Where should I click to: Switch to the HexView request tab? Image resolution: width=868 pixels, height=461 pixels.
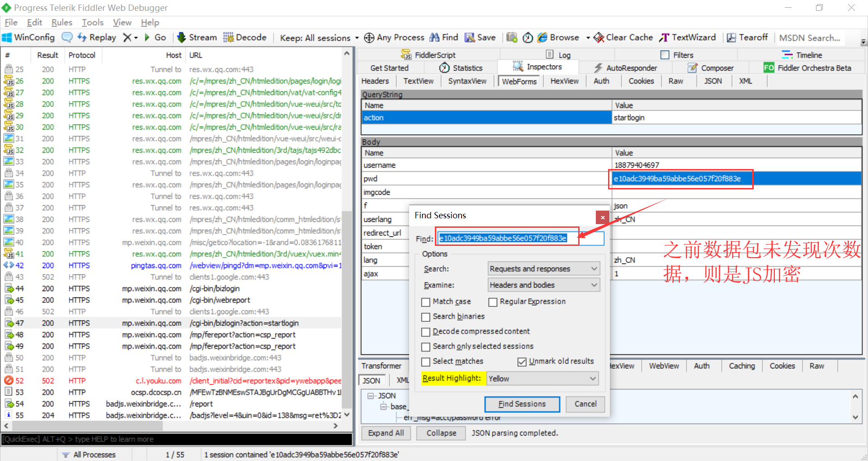tap(564, 81)
